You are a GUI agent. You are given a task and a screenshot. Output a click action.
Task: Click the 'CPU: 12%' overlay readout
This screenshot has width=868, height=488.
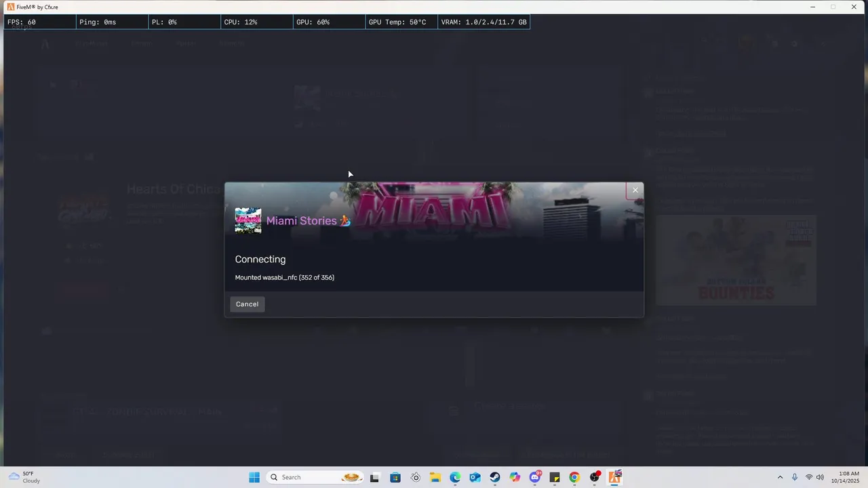tap(256, 22)
